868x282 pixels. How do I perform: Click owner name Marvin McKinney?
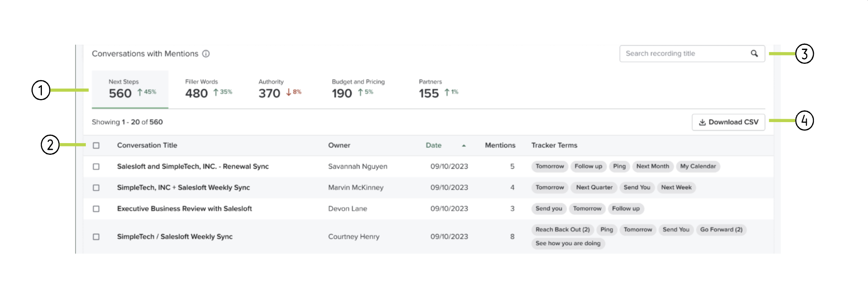(x=356, y=188)
